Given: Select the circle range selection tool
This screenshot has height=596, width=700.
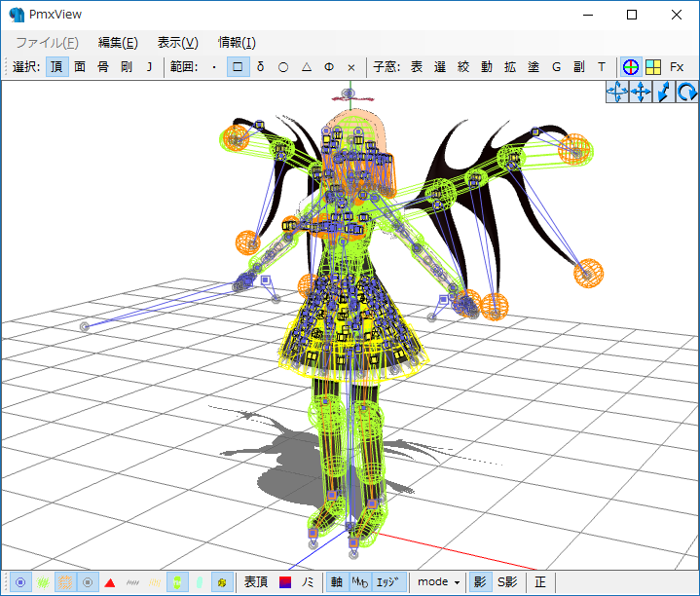Looking at the screenshot, I should [x=282, y=67].
